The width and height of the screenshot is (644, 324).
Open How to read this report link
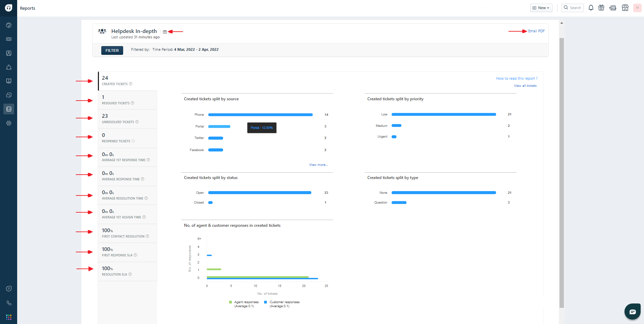click(x=517, y=78)
